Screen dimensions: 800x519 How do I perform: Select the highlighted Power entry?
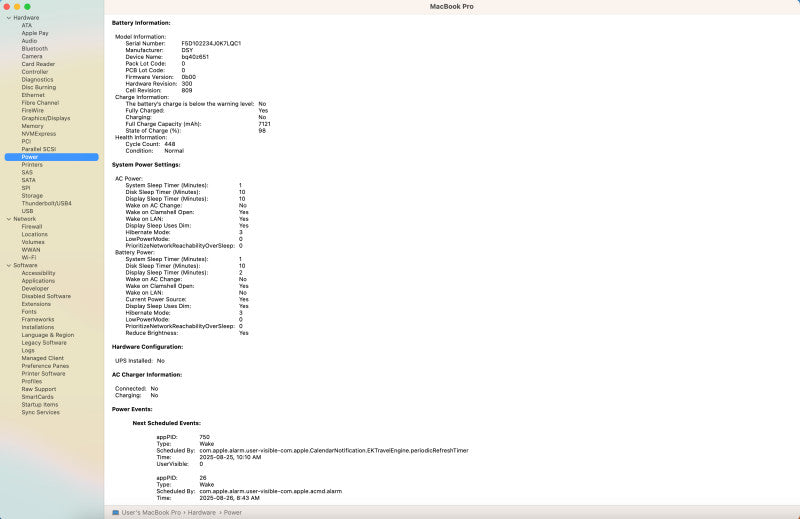[52, 157]
